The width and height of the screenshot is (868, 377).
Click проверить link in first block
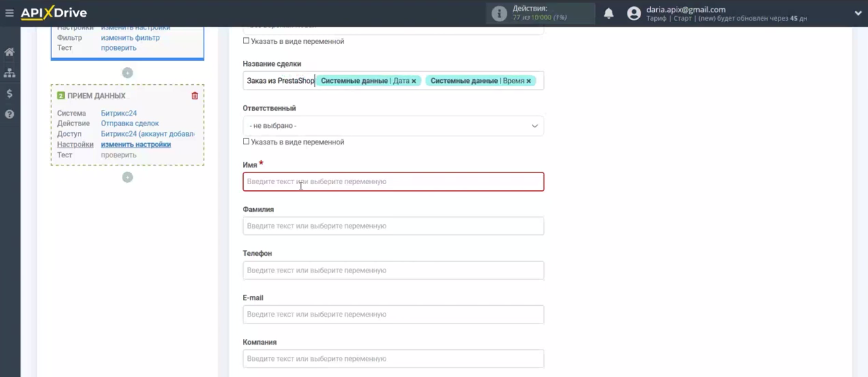(119, 48)
